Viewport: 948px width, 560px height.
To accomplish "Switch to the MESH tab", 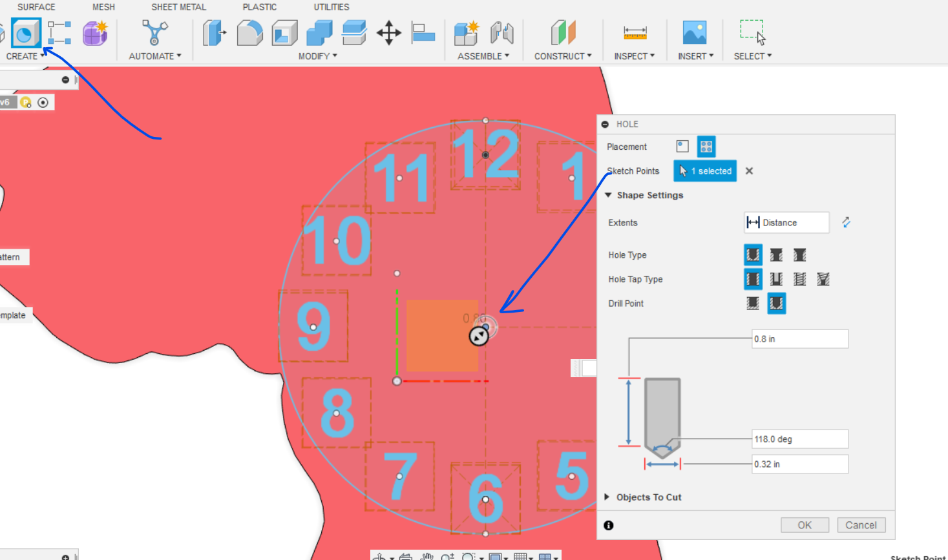I will 103,7.
